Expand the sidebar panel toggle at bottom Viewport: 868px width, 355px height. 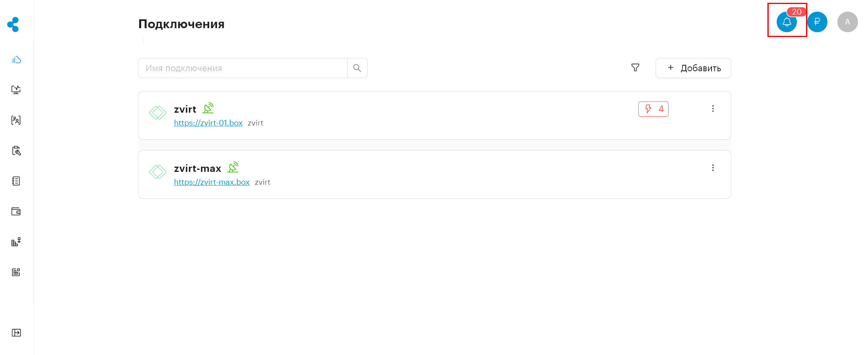tap(16, 332)
